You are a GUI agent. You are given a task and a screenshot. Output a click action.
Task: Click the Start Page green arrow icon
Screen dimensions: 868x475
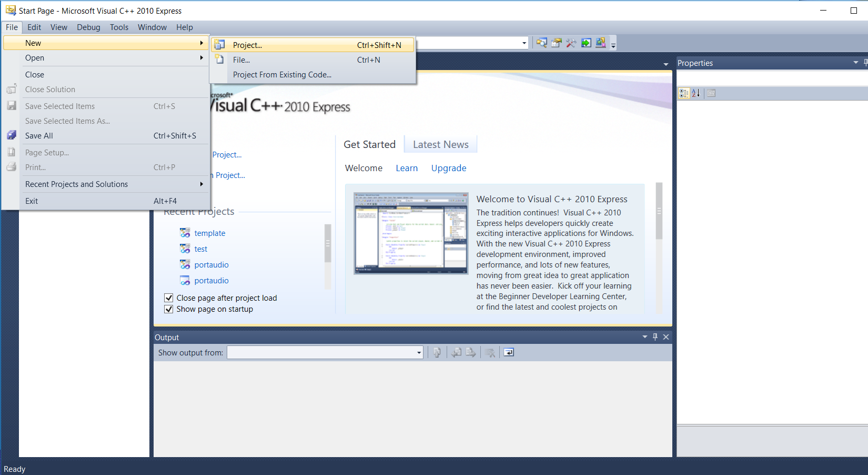click(x=586, y=43)
